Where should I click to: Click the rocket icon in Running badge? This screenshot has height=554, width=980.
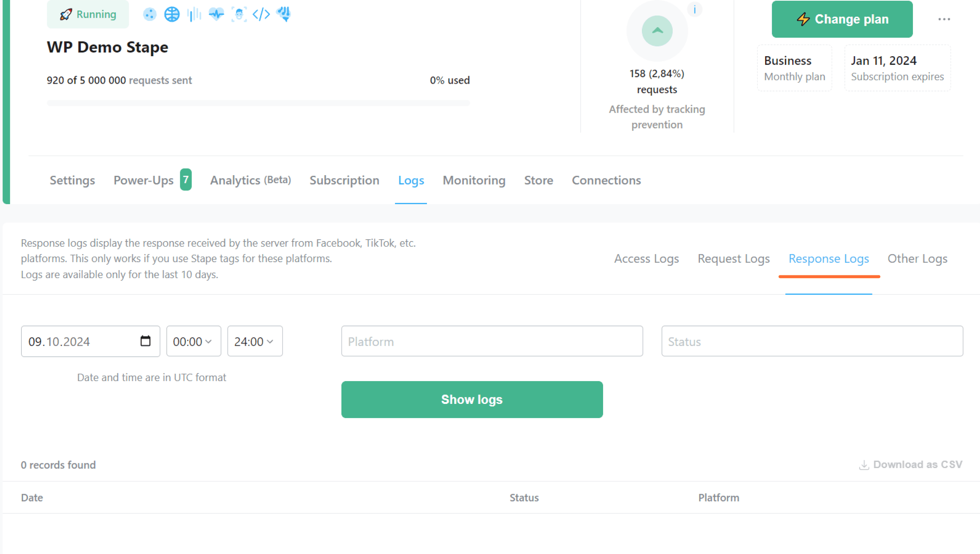66,15
